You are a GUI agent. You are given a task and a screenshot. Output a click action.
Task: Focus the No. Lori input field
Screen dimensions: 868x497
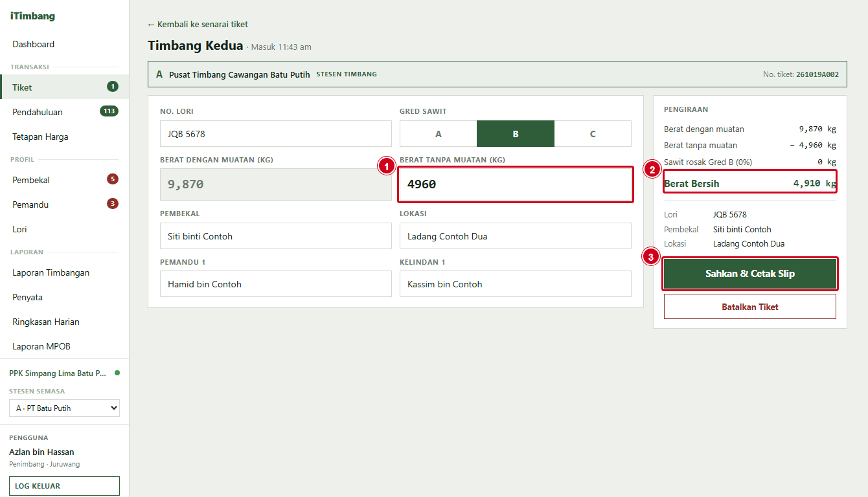click(276, 134)
